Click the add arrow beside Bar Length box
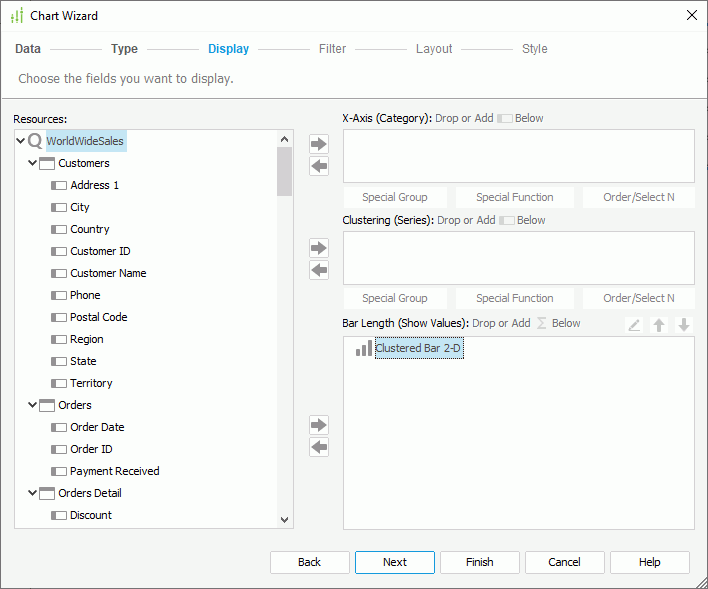Screen dimensions: 708x589 [319, 425]
